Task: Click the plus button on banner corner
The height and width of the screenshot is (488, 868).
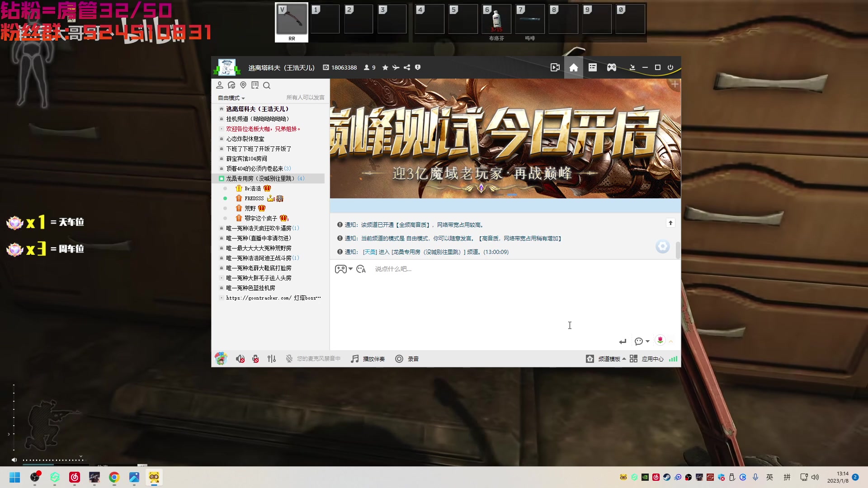Action: pos(675,84)
